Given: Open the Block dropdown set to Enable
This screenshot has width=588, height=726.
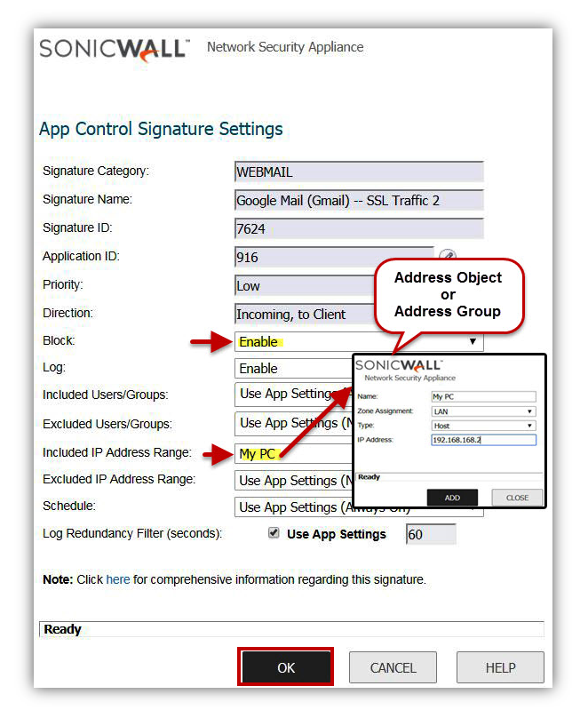Looking at the screenshot, I should 359,341.
